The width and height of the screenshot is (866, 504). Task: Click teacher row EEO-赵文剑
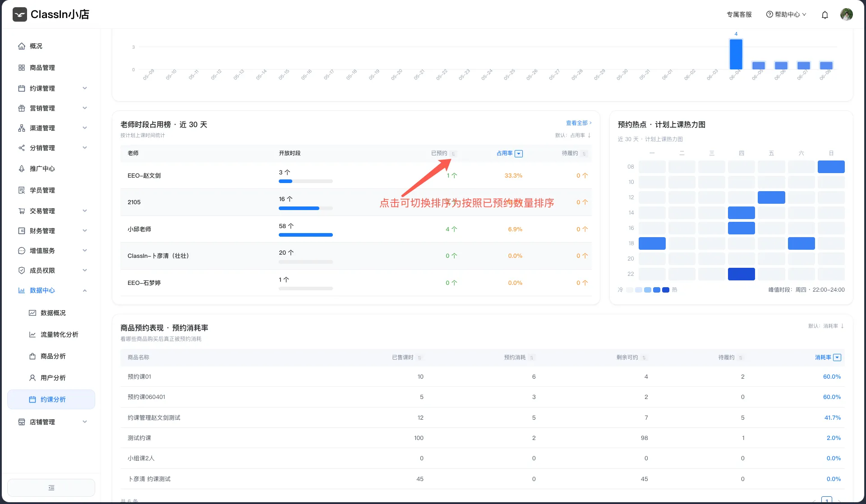[x=356, y=176]
